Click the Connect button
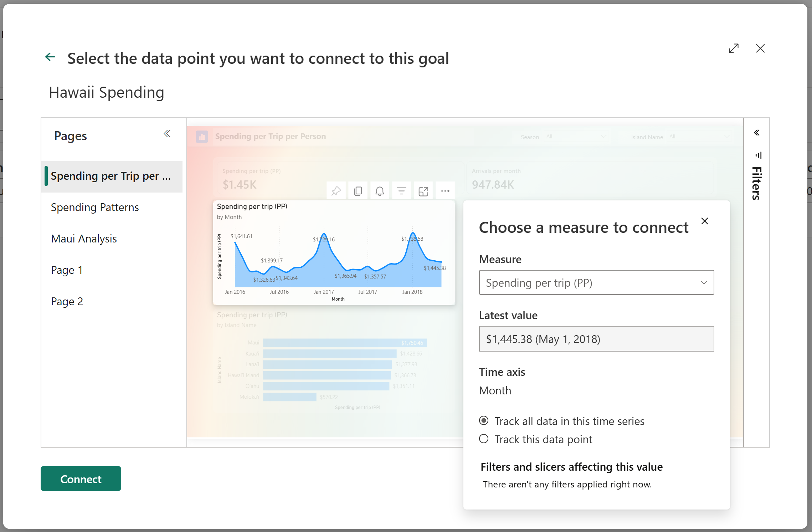812x532 pixels. pos(81,479)
